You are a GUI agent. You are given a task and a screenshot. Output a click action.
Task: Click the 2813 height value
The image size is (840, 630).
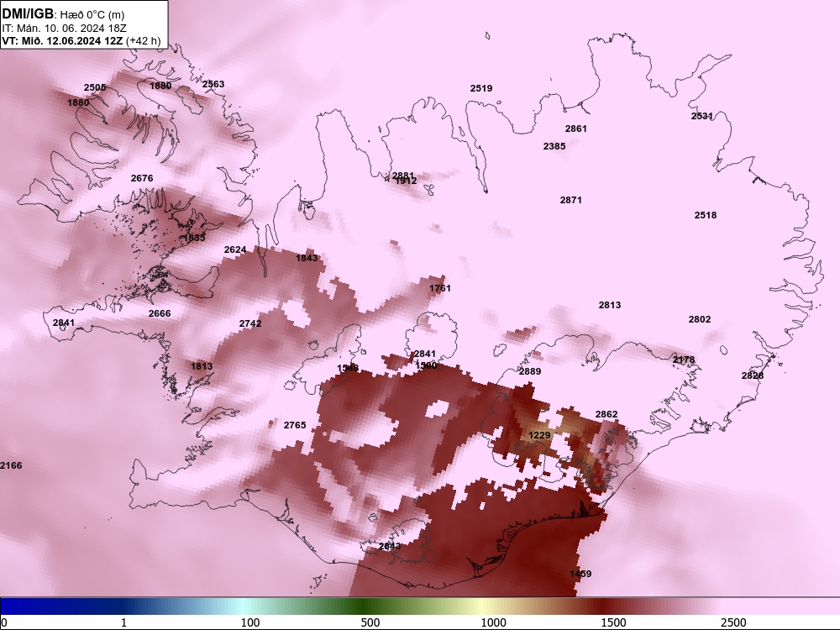pyautogui.click(x=610, y=306)
